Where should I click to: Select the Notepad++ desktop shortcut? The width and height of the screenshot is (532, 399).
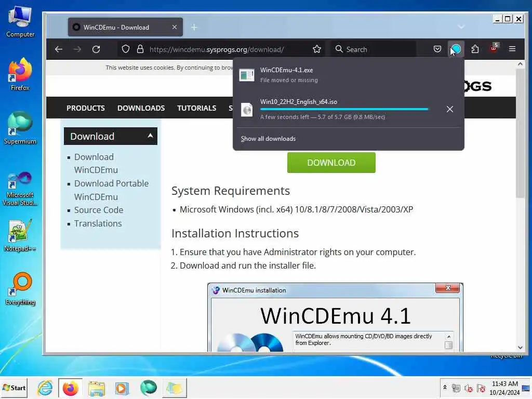tap(20, 235)
